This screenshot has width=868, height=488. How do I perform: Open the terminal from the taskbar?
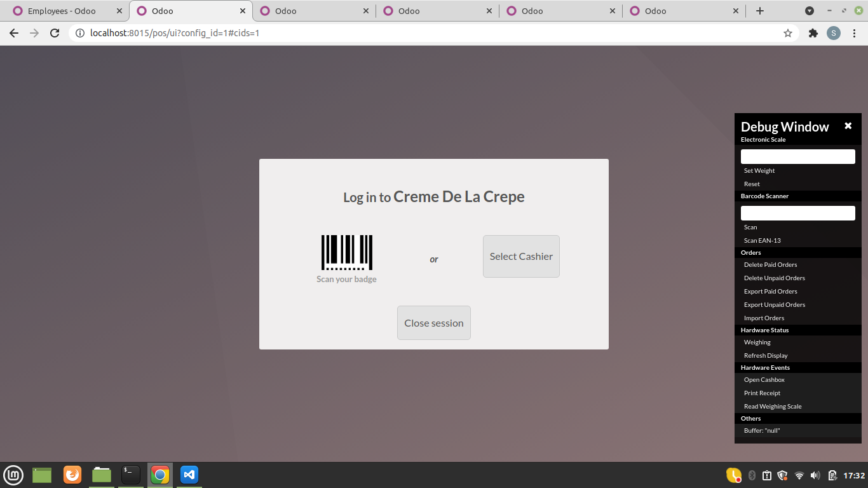tap(131, 475)
